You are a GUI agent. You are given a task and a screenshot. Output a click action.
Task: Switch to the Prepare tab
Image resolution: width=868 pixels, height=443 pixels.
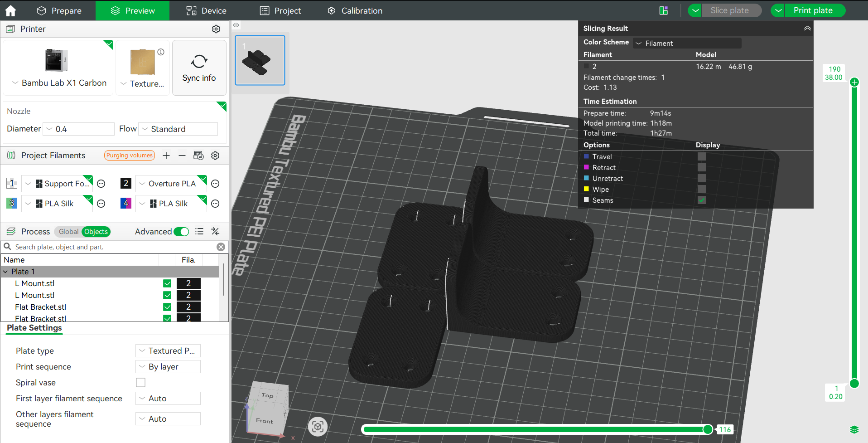(x=59, y=10)
